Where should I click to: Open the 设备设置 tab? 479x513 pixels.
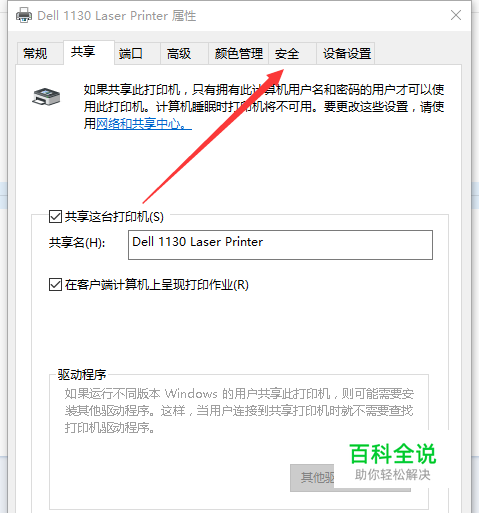(346, 53)
